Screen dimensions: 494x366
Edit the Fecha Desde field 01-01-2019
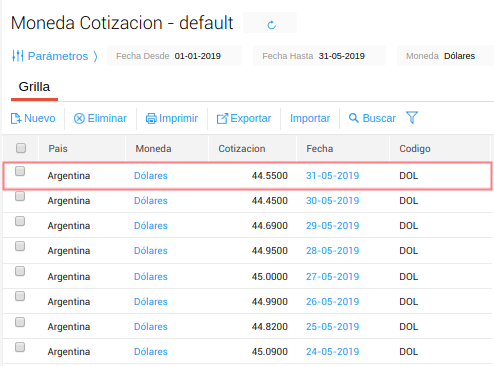(174, 56)
